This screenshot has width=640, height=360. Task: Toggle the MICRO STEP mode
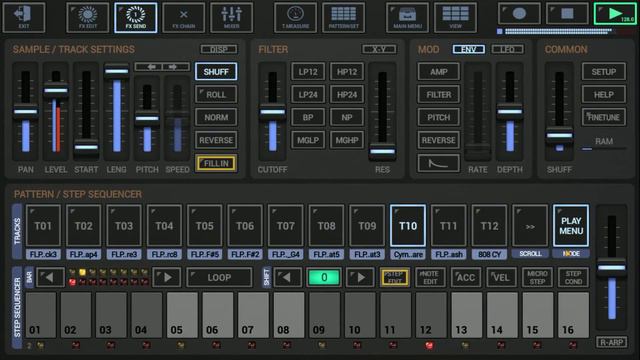pyautogui.click(x=537, y=278)
